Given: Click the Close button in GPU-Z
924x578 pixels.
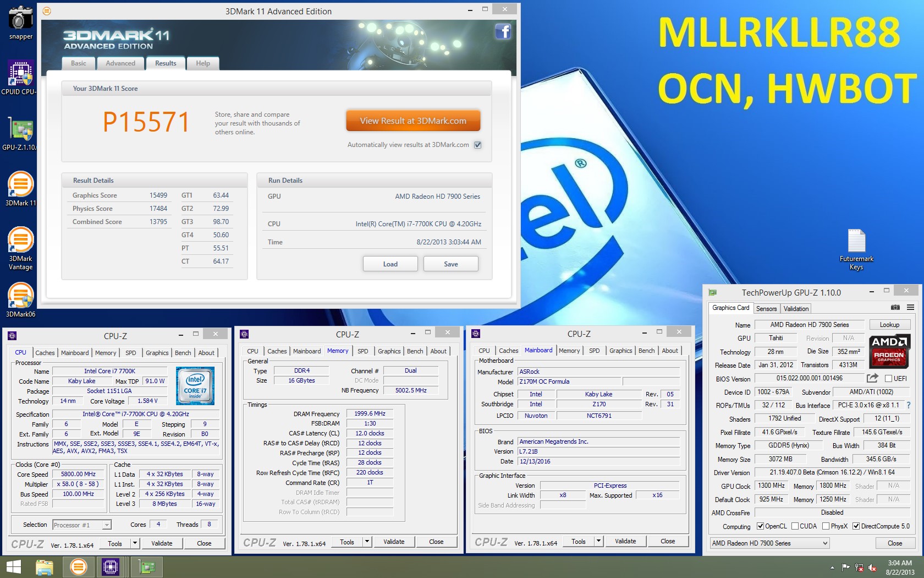Looking at the screenshot, I should (895, 543).
